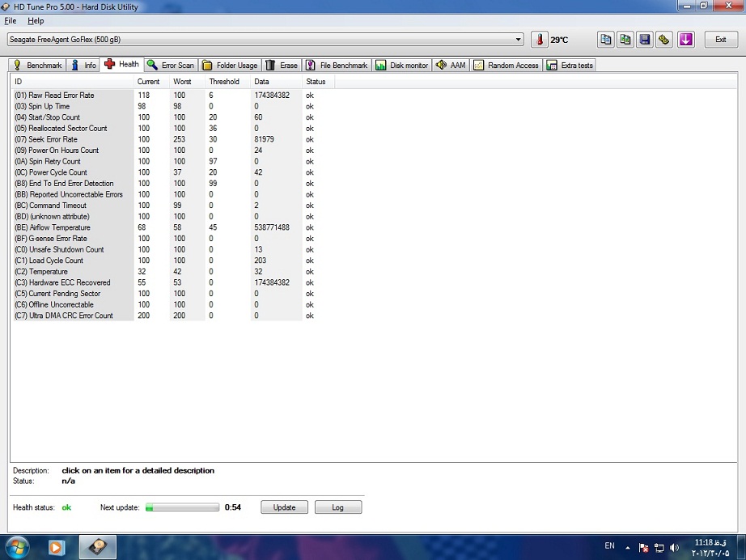The width and height of the screenshot is (746, 560).
Task: Click the purple down-arrow minimize-to-tray icon
Action: pyautogui.click(x=685, y=40)
